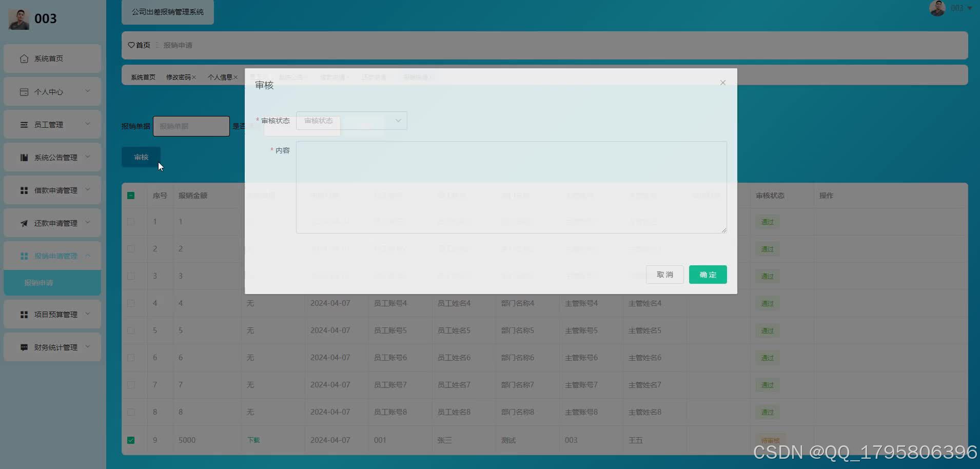Click the 通过 status tag in row 4

tap(768, 303)
